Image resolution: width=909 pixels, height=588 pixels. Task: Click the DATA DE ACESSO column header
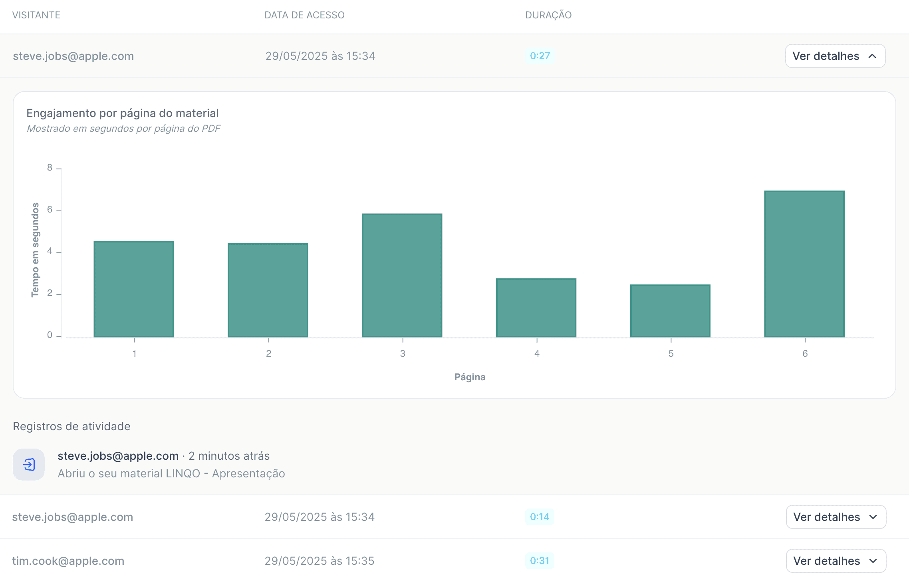(x=304, y=15)
